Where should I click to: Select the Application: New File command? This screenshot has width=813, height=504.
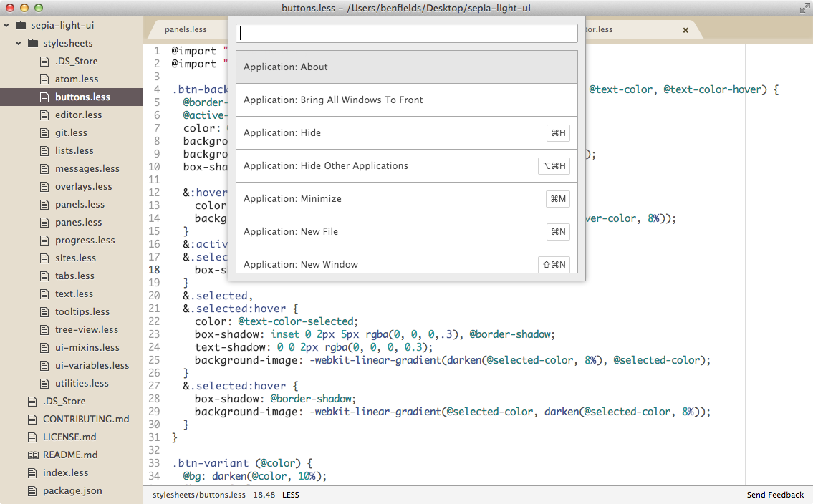406,231
